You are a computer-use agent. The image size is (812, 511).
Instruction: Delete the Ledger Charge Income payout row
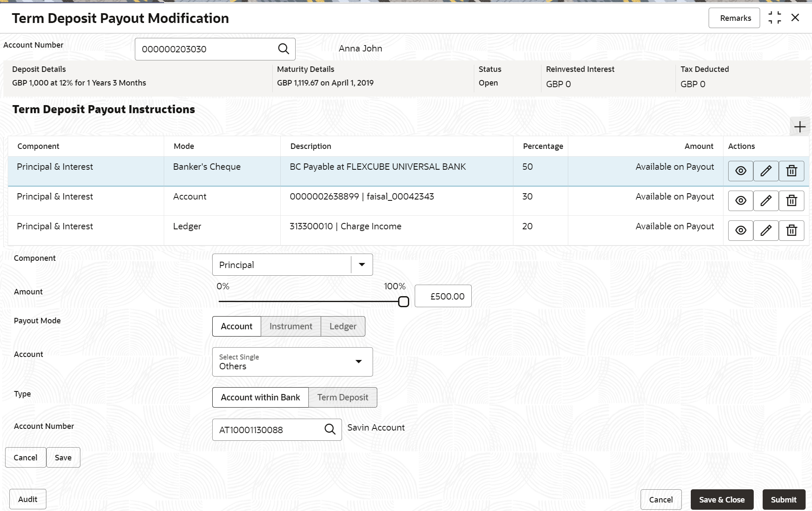point(792,231)
